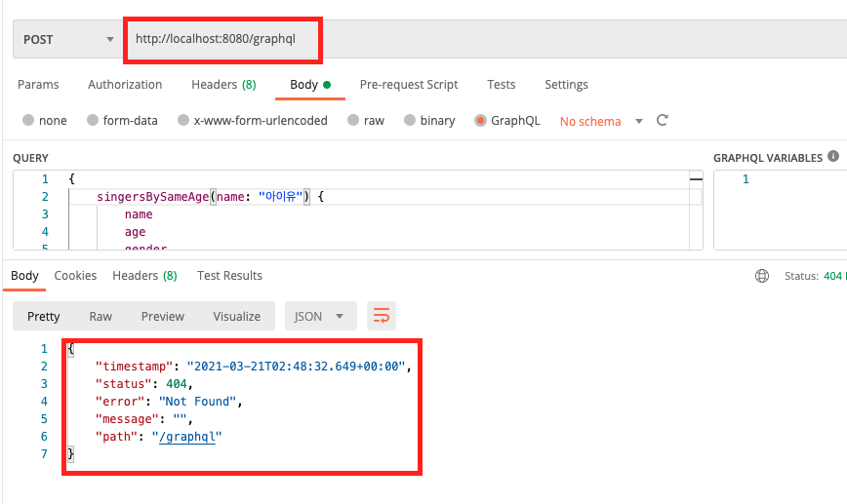Open the POST method dropdown
This screenshot has width=847, height=504.
68,39
